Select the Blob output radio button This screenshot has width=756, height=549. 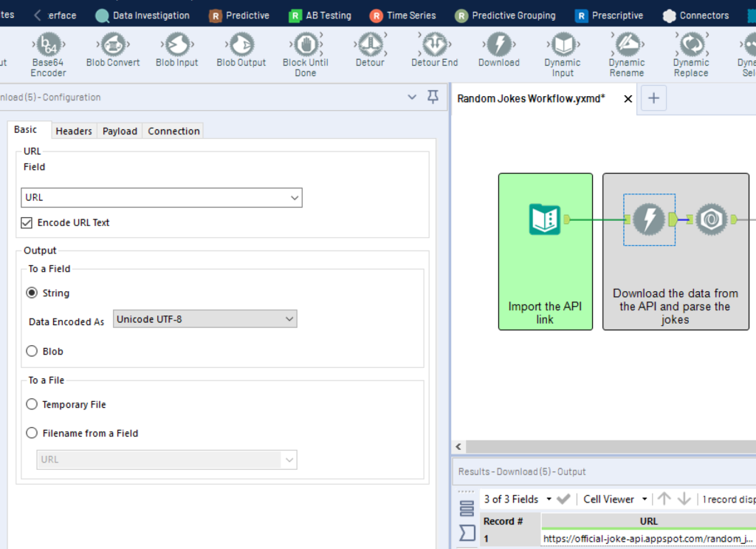pyautogui.click(x=32, y=352)
